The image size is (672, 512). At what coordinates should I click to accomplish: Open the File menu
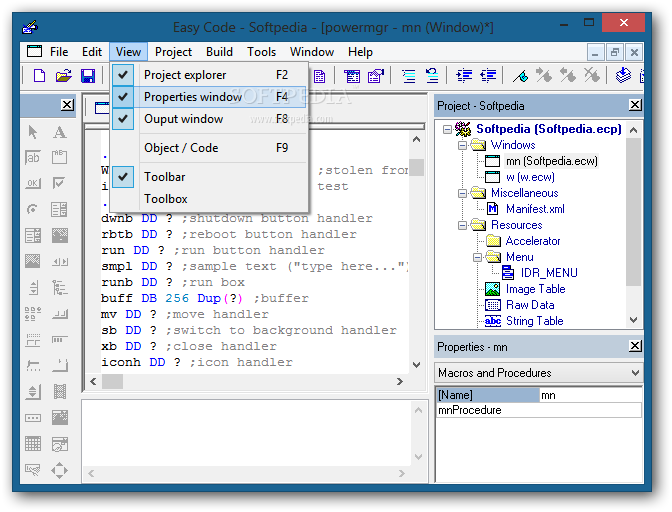(x=59, y=52)
